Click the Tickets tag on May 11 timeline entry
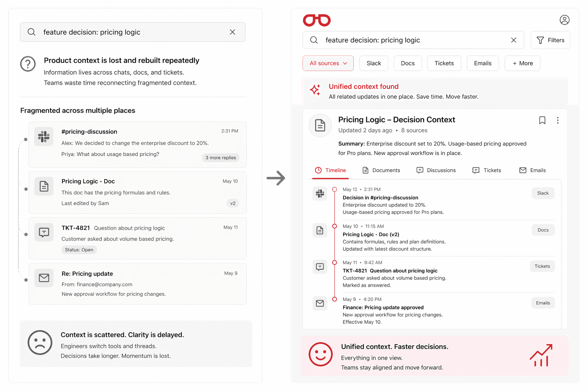 point(542,266)
